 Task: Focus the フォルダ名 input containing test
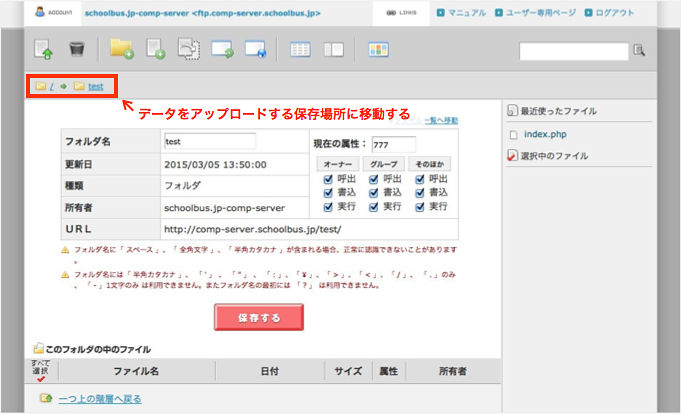pyautogui.click(x=210, y=141)
